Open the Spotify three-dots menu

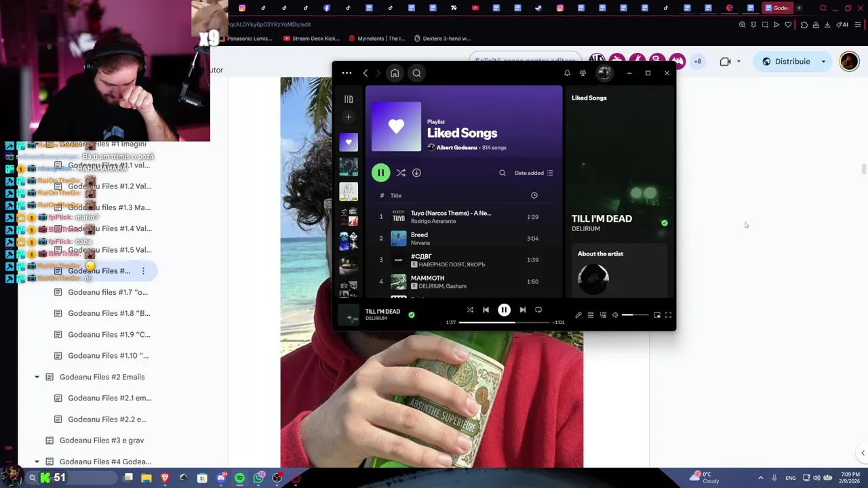(x=347, y=73)
